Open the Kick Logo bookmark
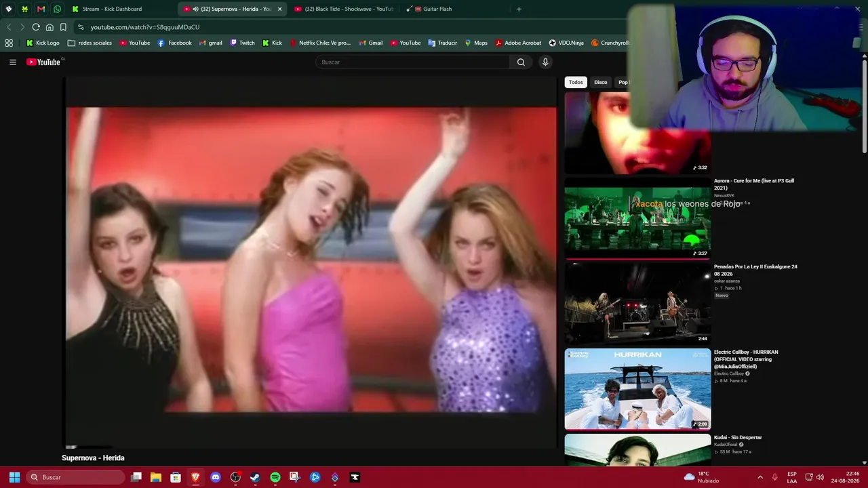Image resolution: width=868 pixels, height=488 pixels. (x=43, y=43)
